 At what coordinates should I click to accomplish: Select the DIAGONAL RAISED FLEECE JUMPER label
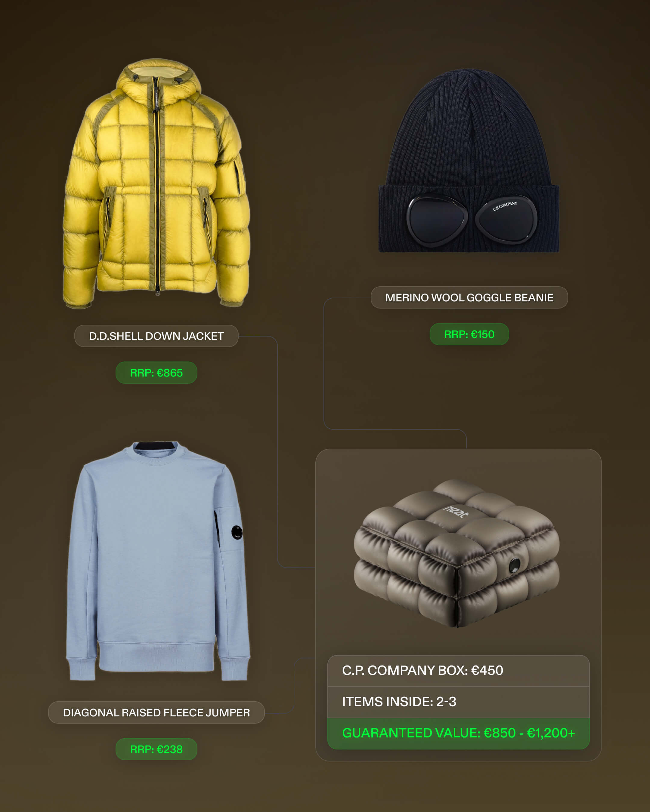[x=156, y=712]
